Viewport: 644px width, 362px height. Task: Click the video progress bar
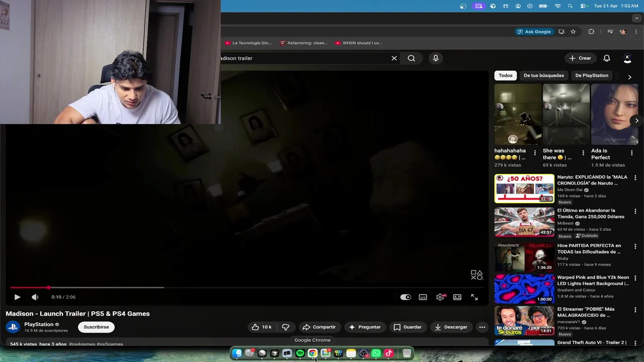click(247, 288)
